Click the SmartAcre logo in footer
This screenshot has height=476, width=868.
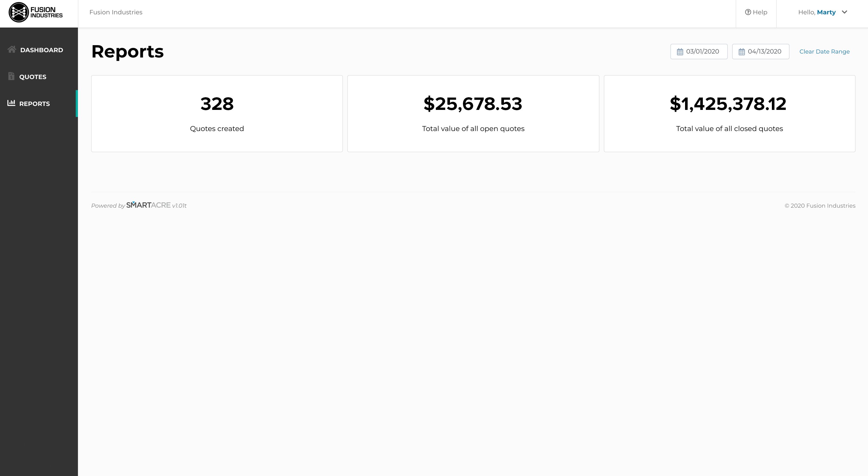tap(148, 205)
